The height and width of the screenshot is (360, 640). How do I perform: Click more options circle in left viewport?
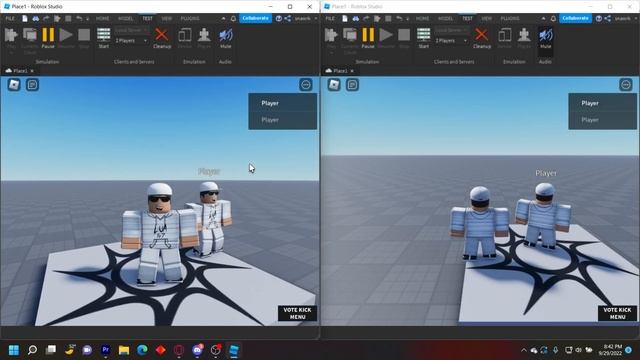tap(306, 84)
